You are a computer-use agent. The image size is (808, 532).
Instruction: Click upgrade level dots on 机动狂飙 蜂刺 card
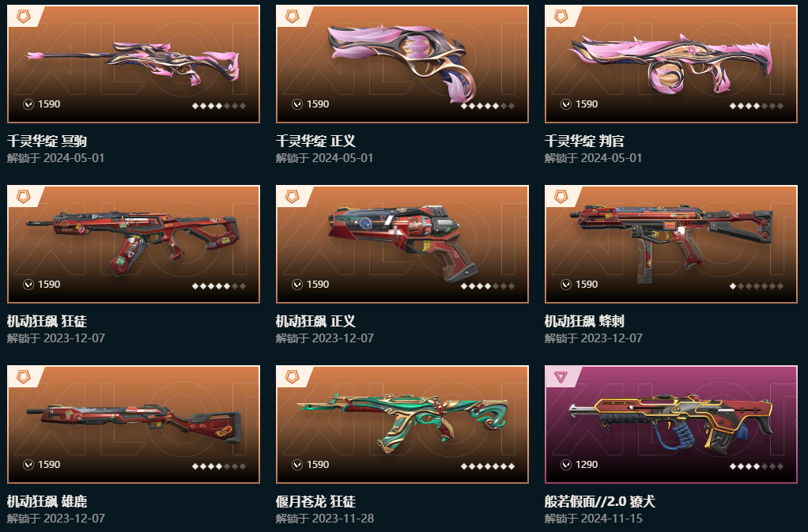pyautogui.click(x=757, y=286)
